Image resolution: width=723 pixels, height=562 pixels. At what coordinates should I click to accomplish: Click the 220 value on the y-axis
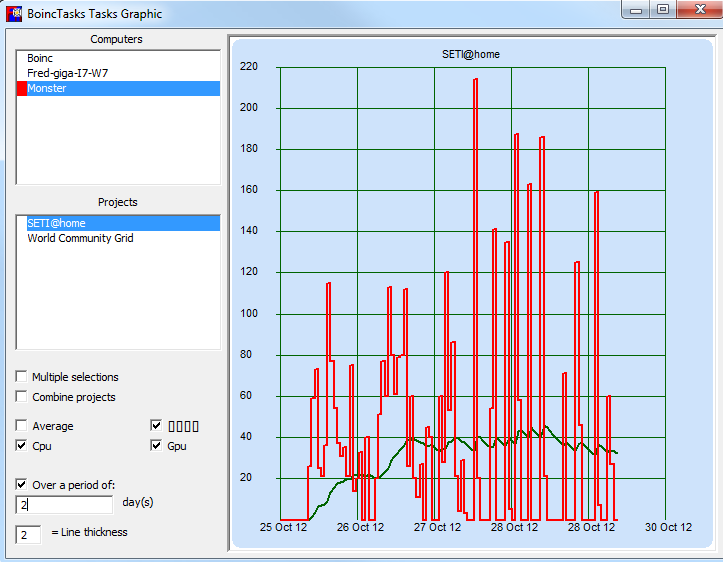tap(249, 66)
